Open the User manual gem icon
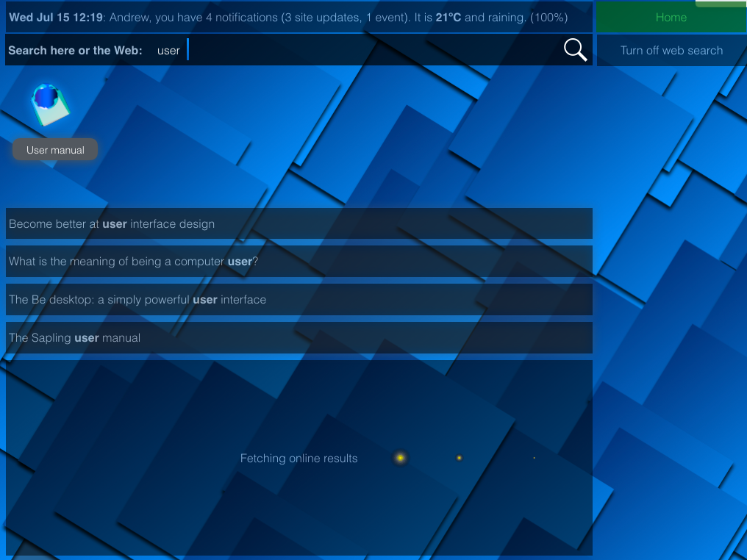 (50, 105)
